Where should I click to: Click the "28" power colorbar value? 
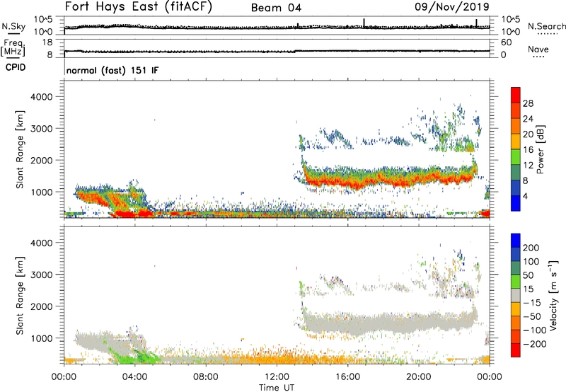pos(528,103)
